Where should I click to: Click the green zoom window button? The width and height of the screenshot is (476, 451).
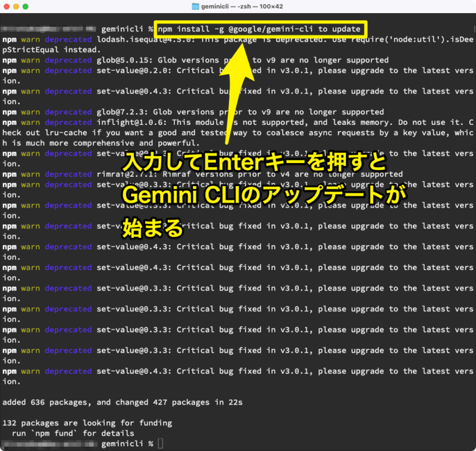26,7
